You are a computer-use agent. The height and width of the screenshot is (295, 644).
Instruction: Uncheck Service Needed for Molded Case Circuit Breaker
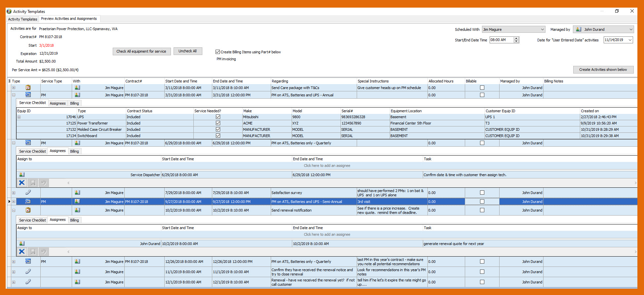[x=218, y=129]
